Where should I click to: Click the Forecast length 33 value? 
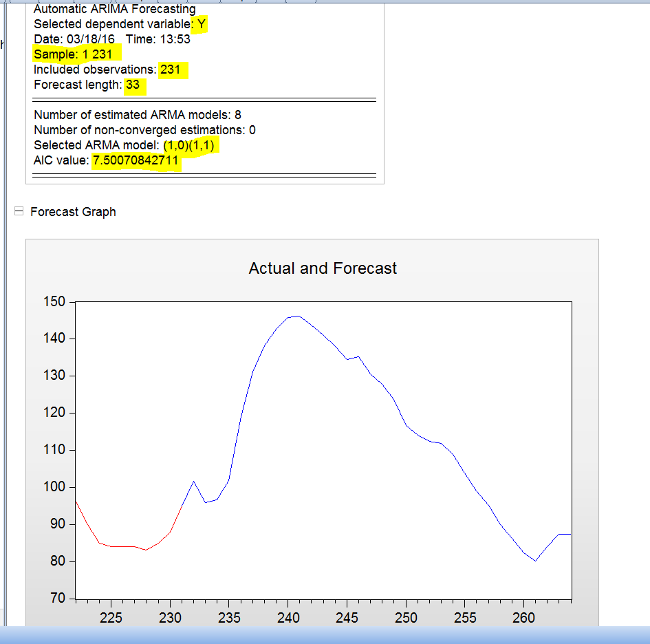133,85
